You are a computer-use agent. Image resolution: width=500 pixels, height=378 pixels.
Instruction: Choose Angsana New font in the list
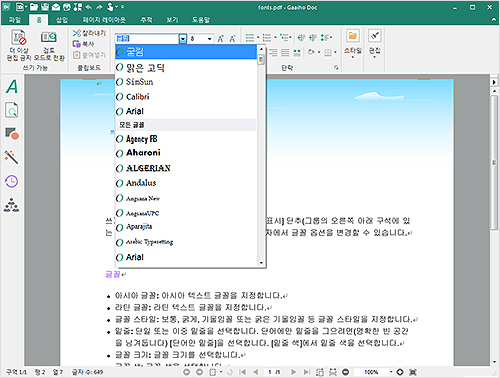click(186, 198)
